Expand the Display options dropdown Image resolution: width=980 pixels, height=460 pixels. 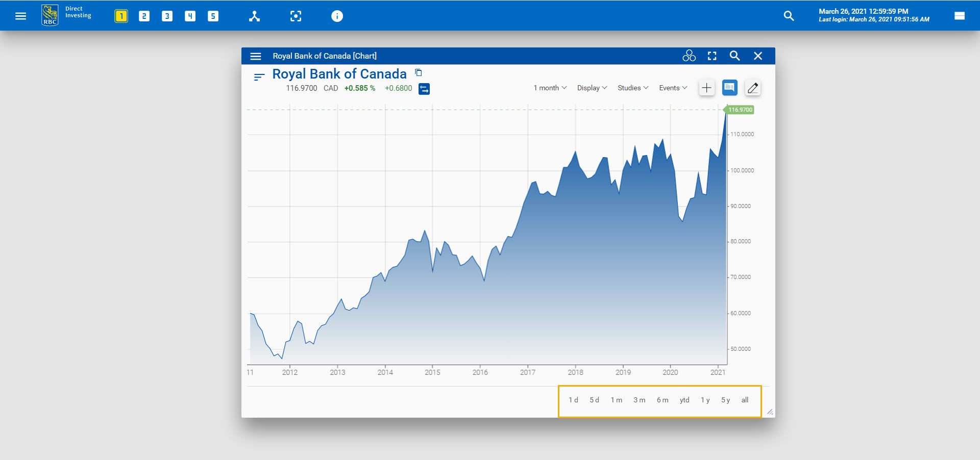(x=592, y=88)
